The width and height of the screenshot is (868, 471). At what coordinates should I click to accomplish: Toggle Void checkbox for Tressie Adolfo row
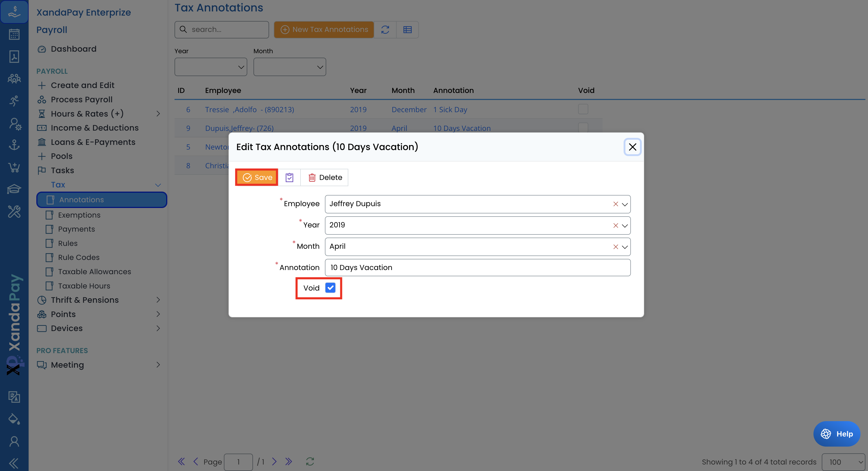[x=583, y=109]
